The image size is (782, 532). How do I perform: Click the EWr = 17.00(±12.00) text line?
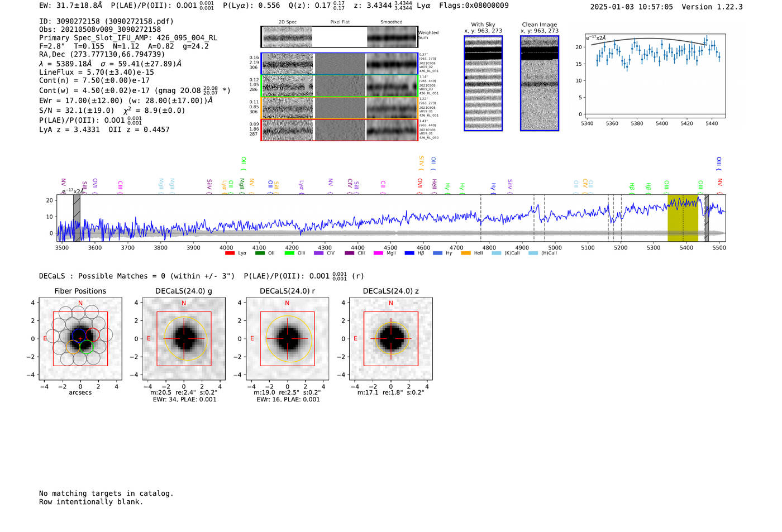(x=126, y=100)
